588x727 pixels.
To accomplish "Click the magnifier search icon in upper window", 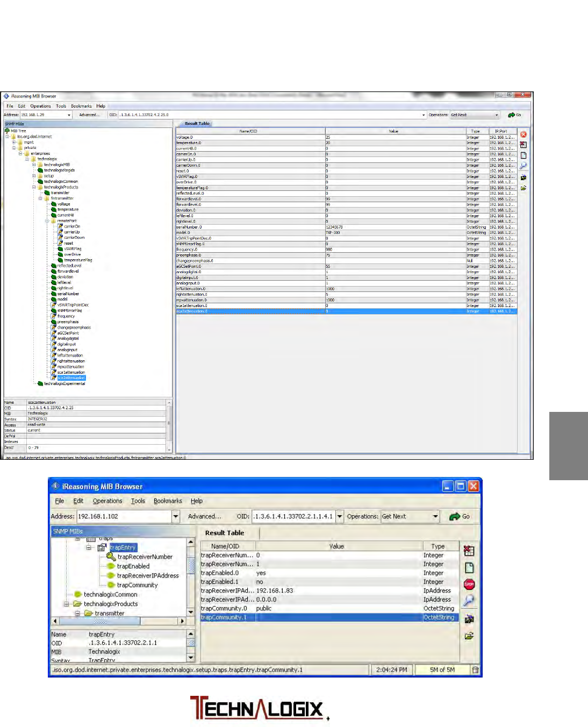I will pyautogui.click(x=524, y=166).
